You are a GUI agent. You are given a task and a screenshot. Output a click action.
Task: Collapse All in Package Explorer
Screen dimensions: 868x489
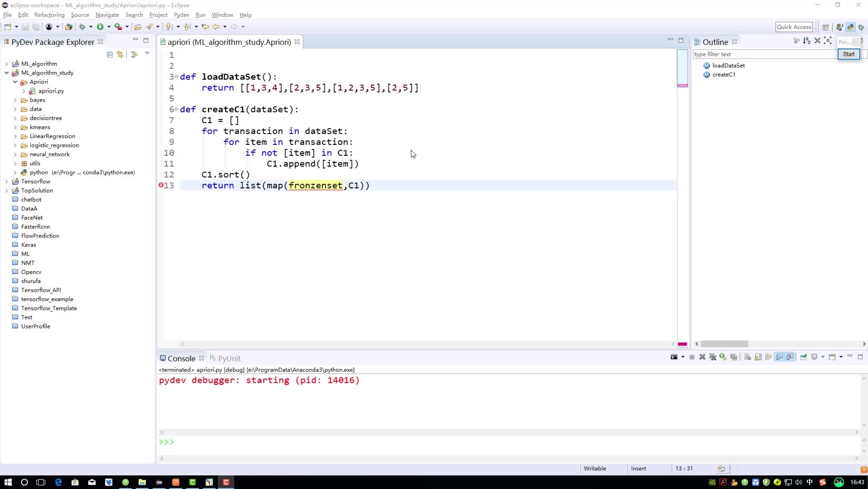(x=110, y=54)
